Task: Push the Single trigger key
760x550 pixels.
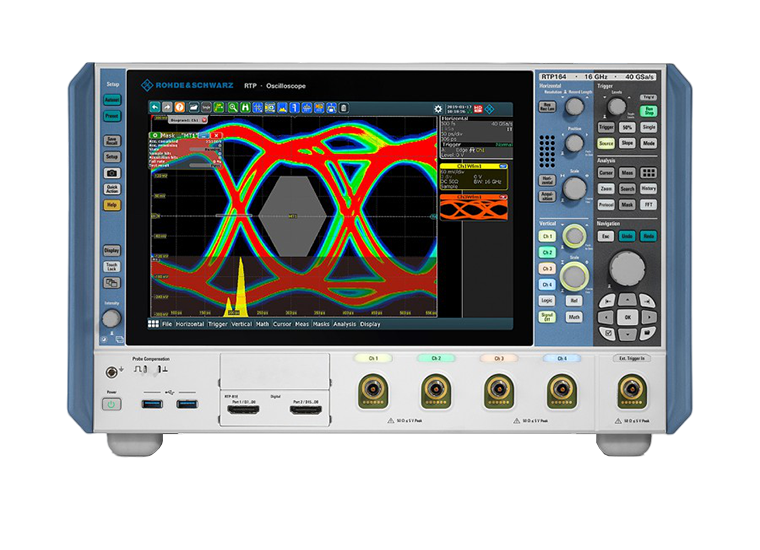Action: click(x=649, y=127)
